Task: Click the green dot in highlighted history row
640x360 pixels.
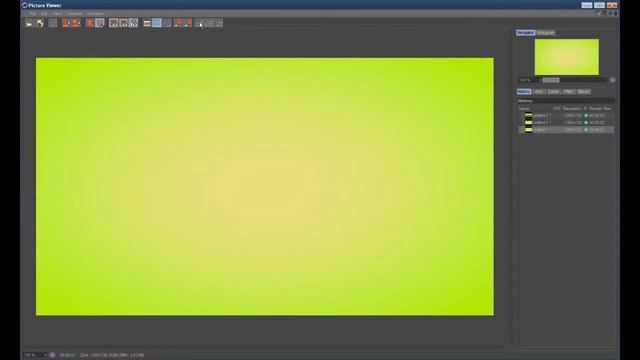Action: click(x=586, y=130)
